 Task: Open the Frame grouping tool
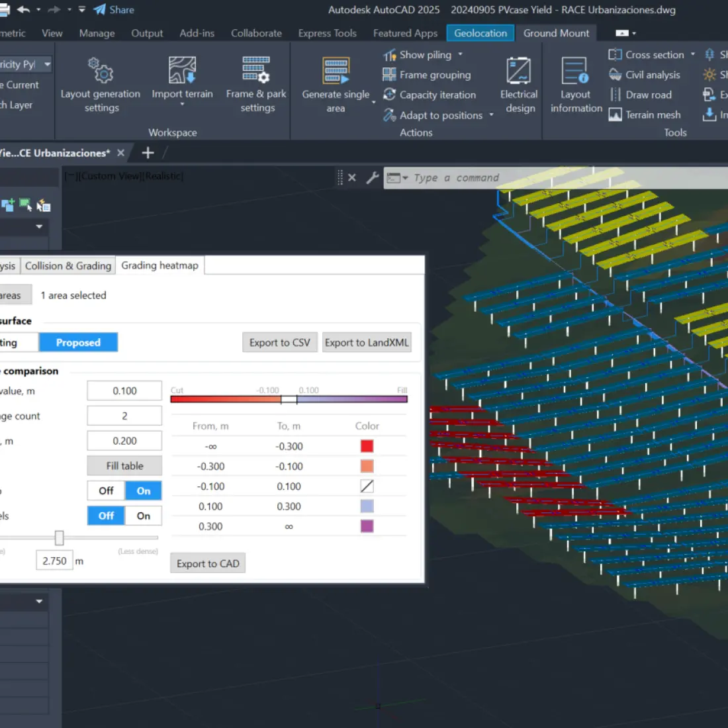pos(426,75)
